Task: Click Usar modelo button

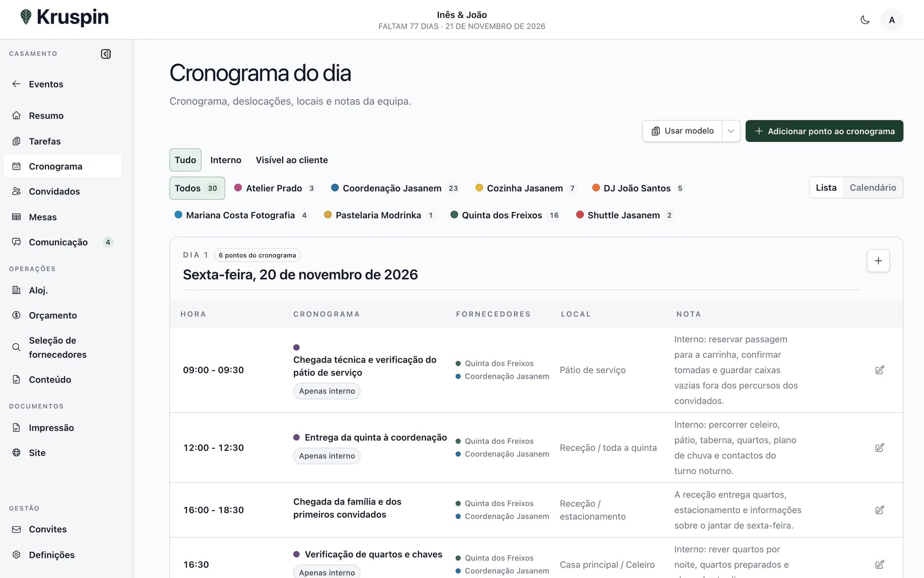Action: (x=682, y=131)
